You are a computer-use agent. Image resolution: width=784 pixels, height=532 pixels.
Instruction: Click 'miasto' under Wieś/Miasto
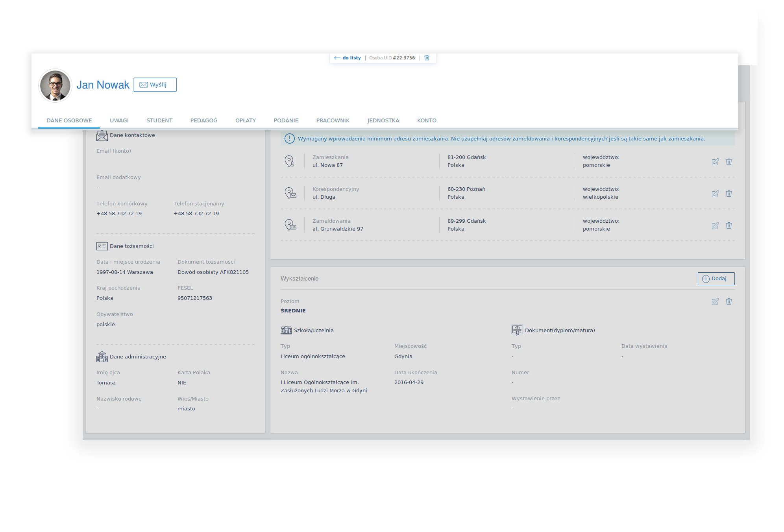pyautogui.click(x=187, y=409)
